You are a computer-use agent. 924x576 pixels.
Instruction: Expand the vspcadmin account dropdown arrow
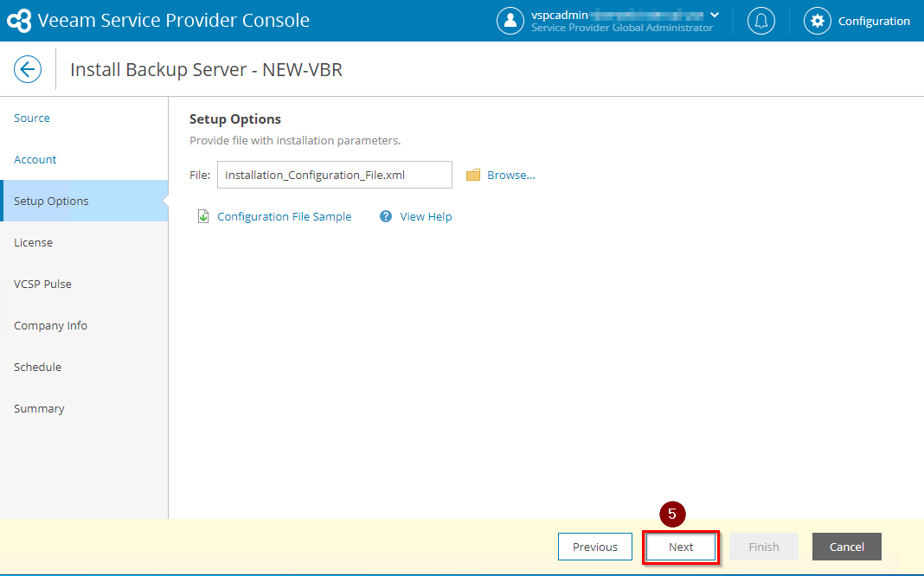(x=715, y=15)
